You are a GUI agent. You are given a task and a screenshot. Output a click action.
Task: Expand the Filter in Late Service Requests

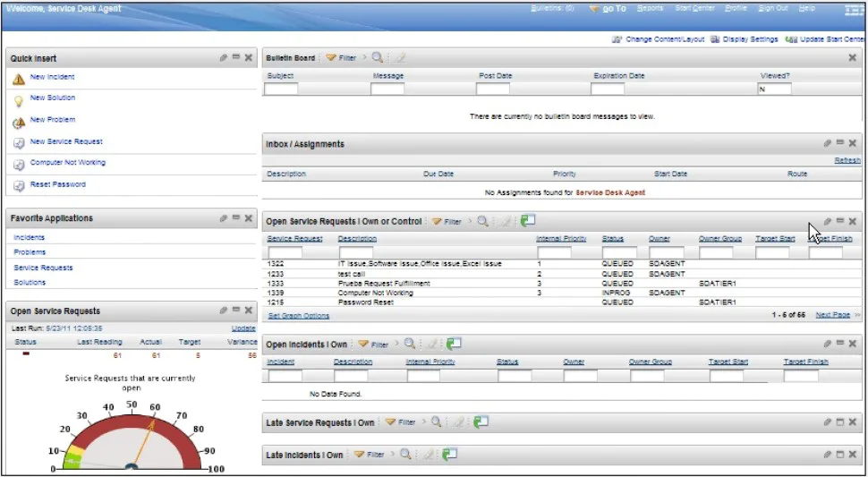pos(401,422)
